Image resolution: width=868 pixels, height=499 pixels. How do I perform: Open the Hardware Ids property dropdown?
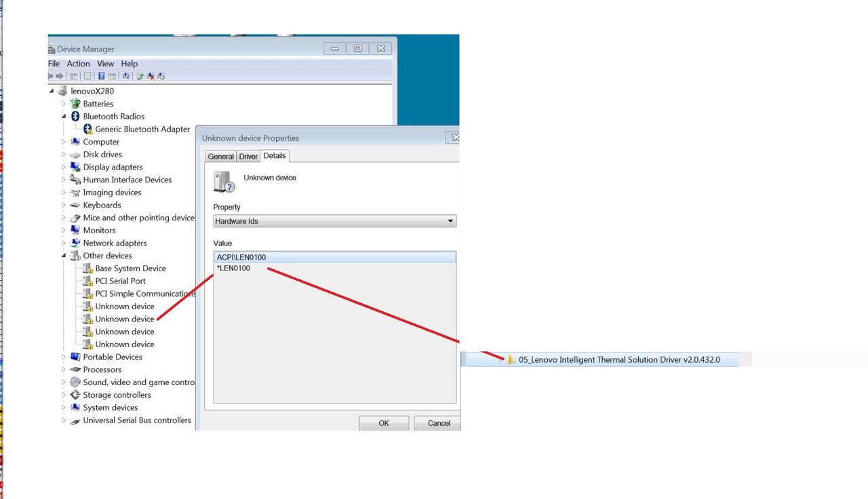pos(334,221)
